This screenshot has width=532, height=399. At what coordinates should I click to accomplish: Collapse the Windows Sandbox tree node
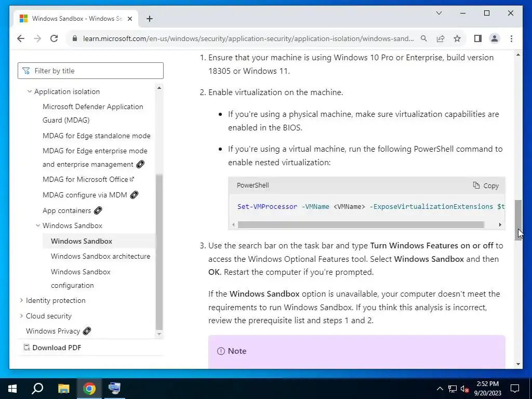point(38,225)
